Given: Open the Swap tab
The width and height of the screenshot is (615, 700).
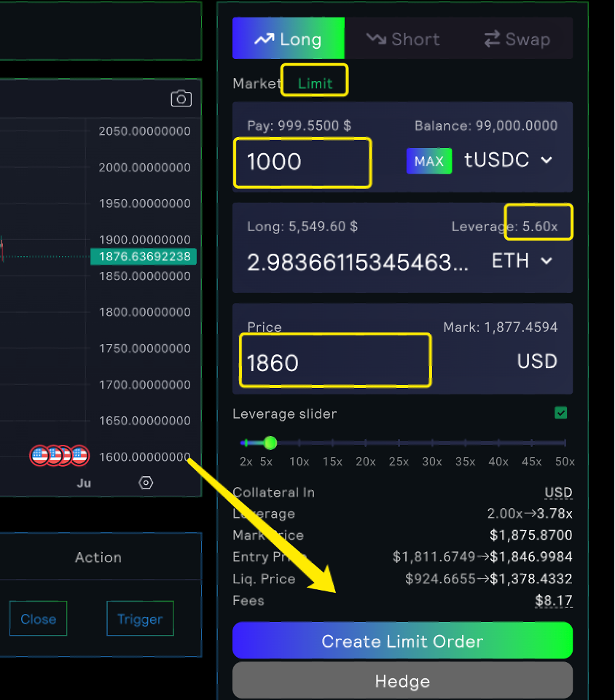Looking at the screenshot, I should pos(517,39).
